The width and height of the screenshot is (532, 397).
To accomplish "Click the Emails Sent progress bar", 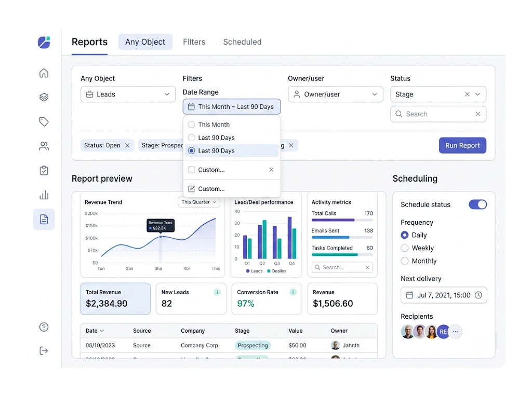I will [342, 237].
